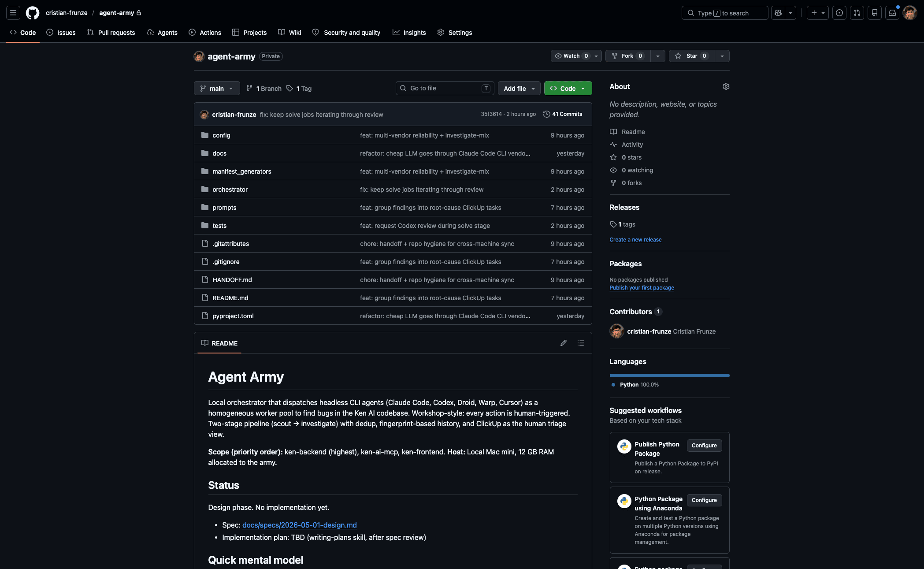This screenshot has width=924, height=569.
Task: Click the branch icon next to 1 Branch
Action: coord(249,88)
